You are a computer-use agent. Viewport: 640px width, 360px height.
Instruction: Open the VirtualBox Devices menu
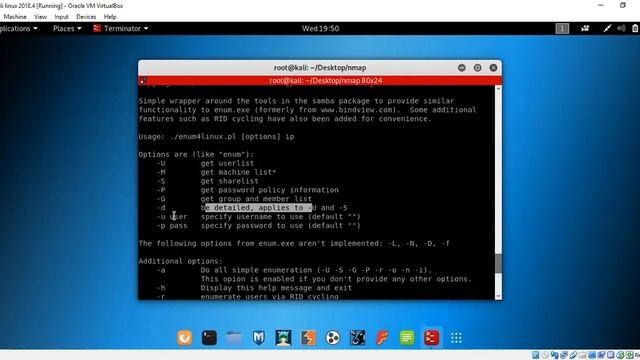[x=86, y=17]
